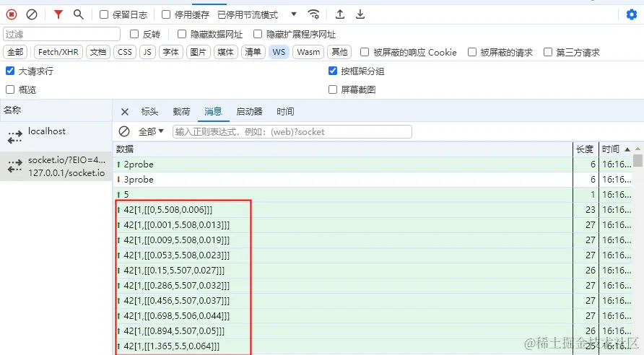
Task: Clear the network log
Action: click(x=32, y=14)
